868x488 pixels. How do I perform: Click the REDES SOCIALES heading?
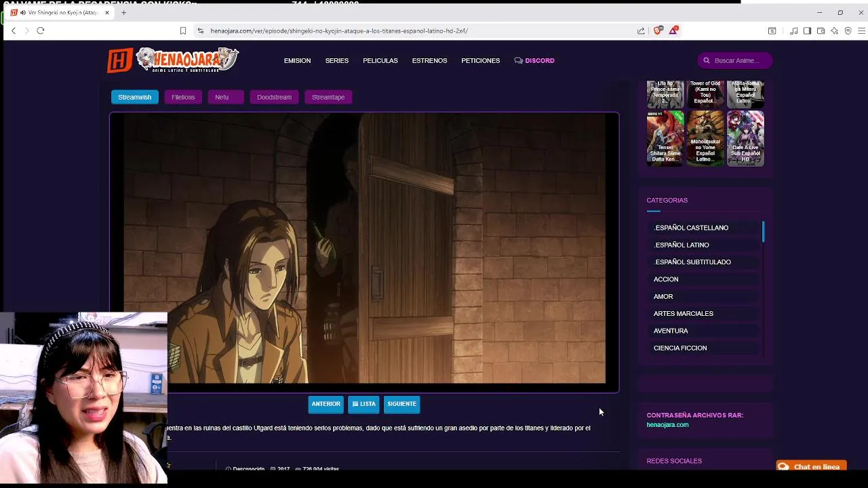click(674, 461)
